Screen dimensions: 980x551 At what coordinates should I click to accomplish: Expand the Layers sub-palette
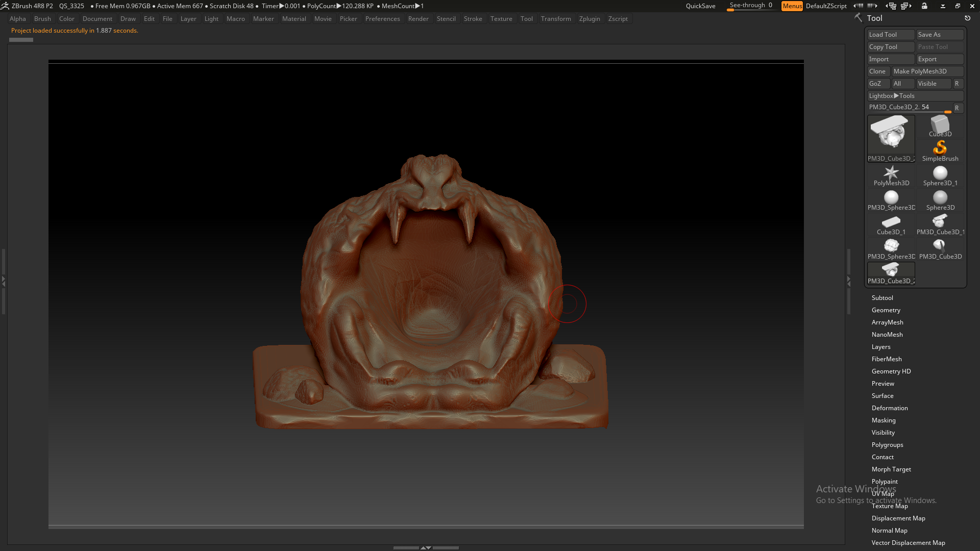pos(881,347)
